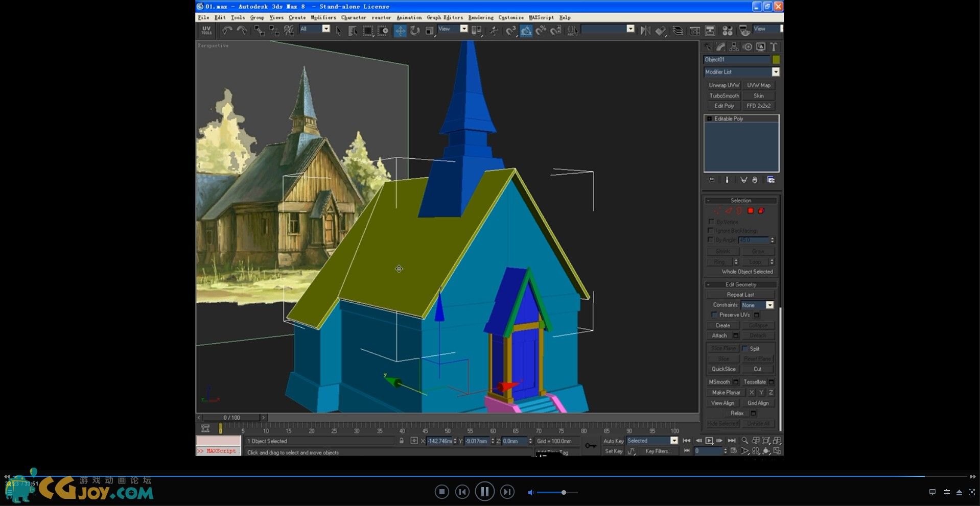Choose the Select and Scale tool
This screenshot has height=506, width=980.
click(x=430, y=31)
